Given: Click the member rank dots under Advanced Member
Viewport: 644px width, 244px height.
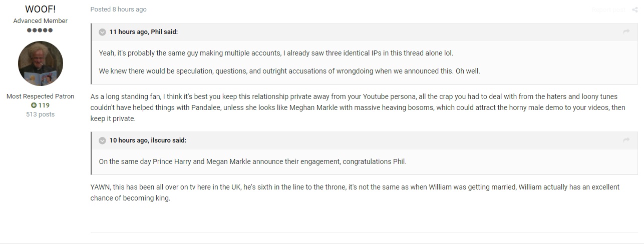Looking at the screenshot, I should pos(41,30).
